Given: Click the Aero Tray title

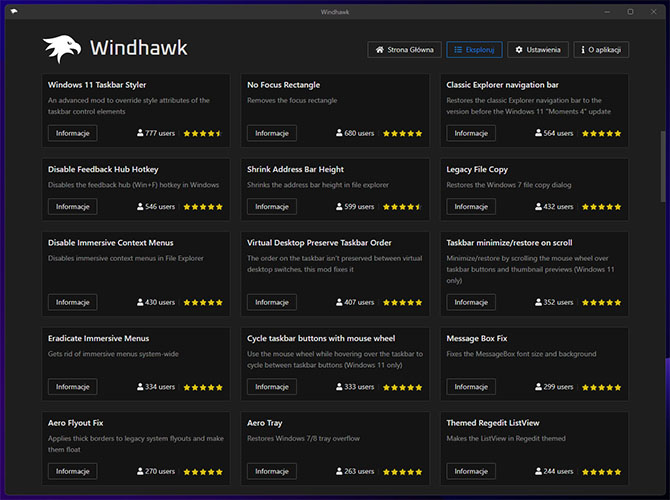Looking at the screenshot, I should click(x=264, y=423).
